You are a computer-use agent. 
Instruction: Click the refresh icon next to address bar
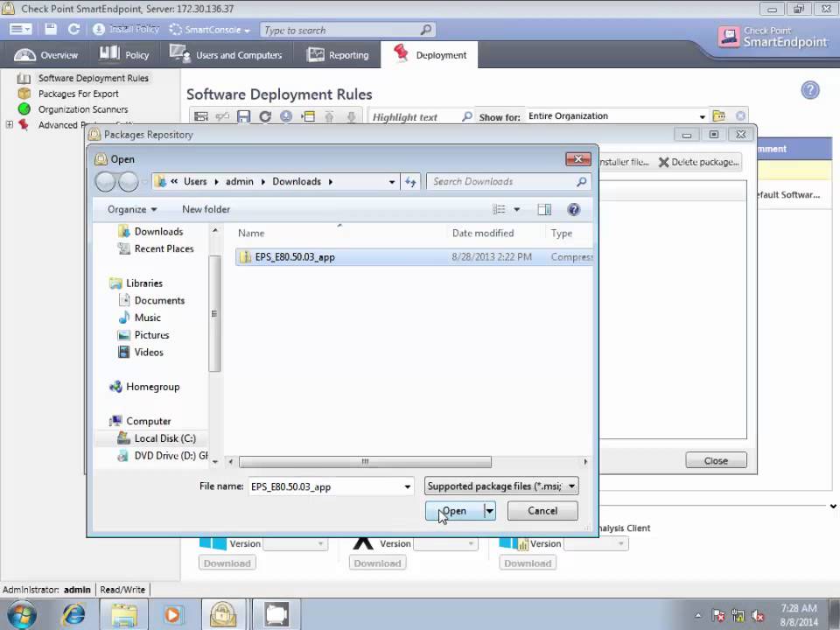410,182
